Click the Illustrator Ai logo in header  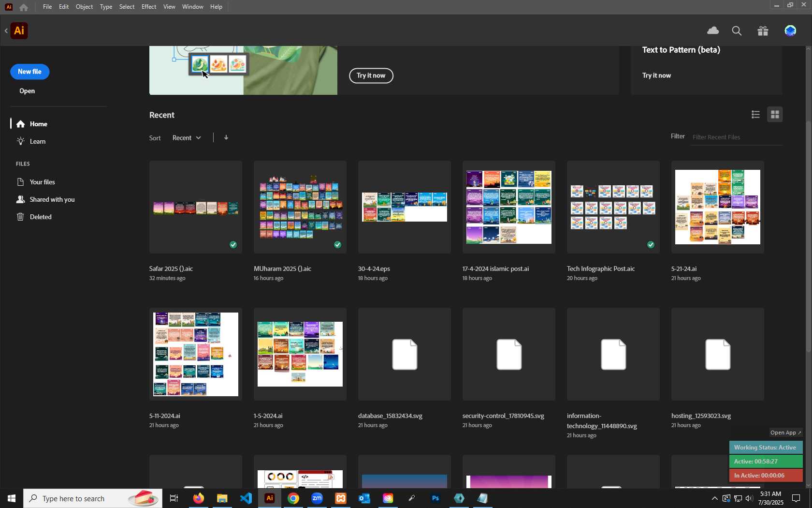[x=19, y=31]
